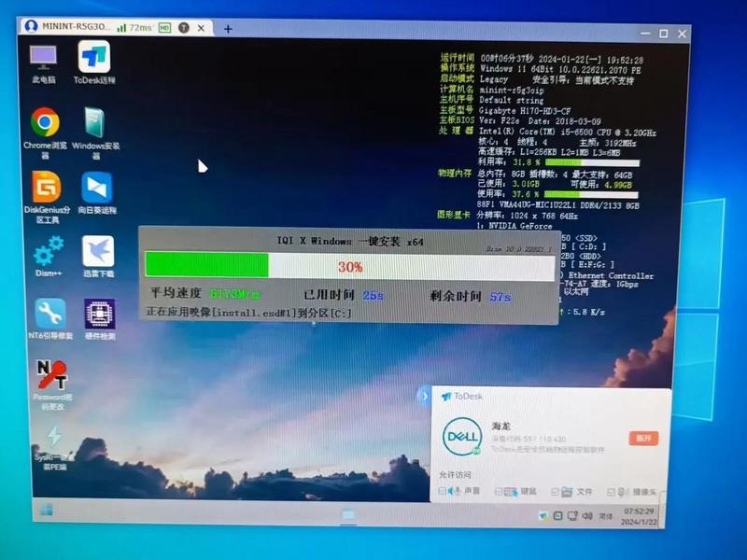Image resolution: width=747 pixels, height=560 pixels.
Task: Click the 已用时间 25s value
Action: (x=373, y=296)
